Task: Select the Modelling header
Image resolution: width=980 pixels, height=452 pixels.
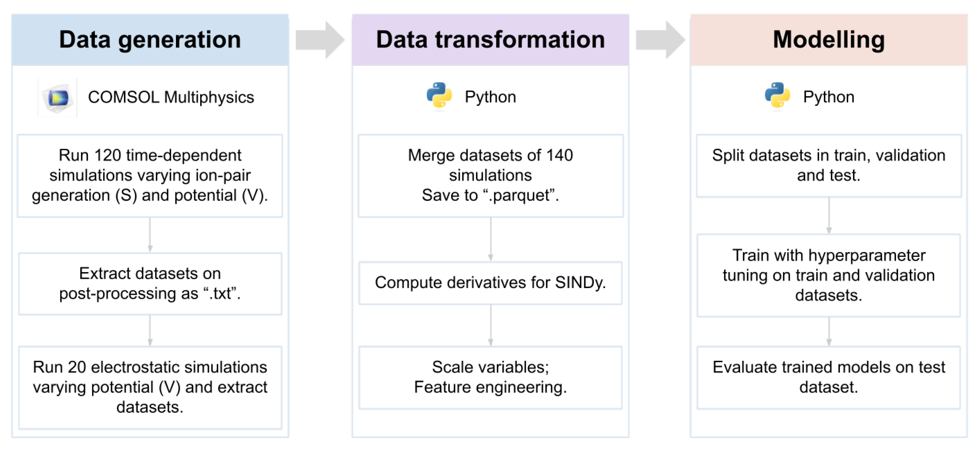Action: coord(828,40)
